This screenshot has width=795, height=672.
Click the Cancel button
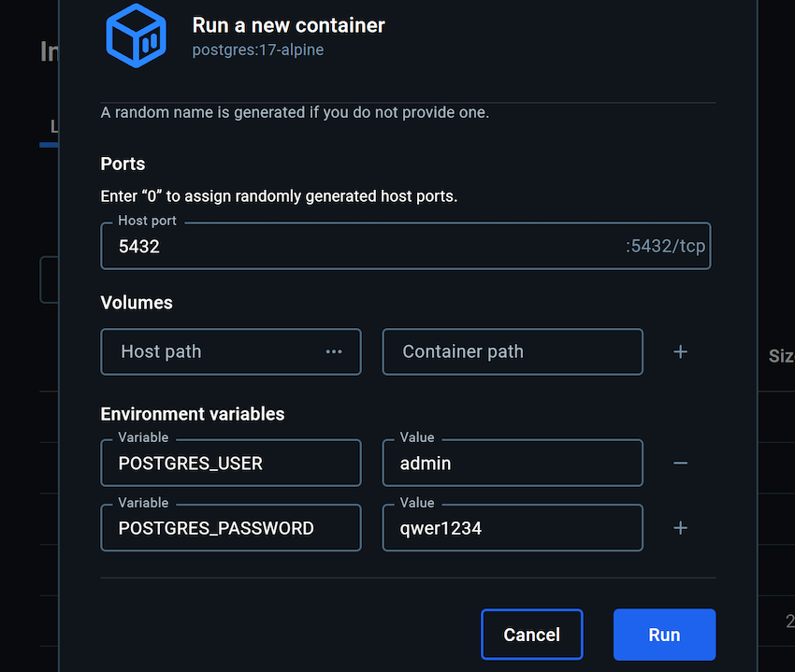click(531, 634)
